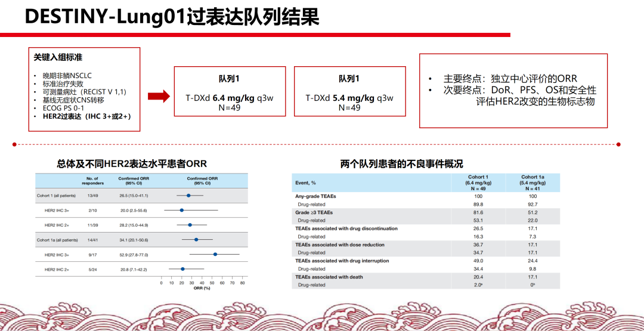644x331 pixels.
Task: Click the drug-related value 22.0
Action: tap(532, 221)
